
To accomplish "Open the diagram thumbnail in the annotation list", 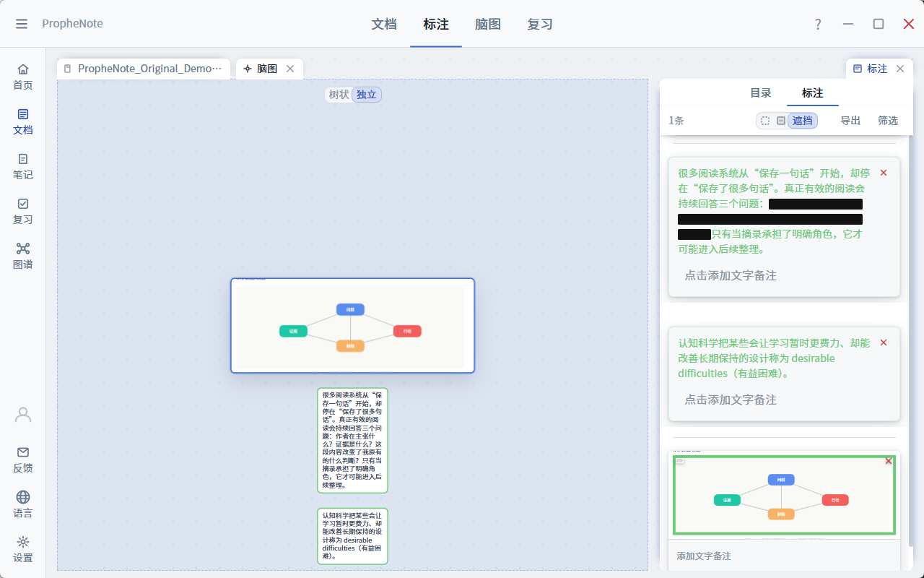I will (784, 494).
